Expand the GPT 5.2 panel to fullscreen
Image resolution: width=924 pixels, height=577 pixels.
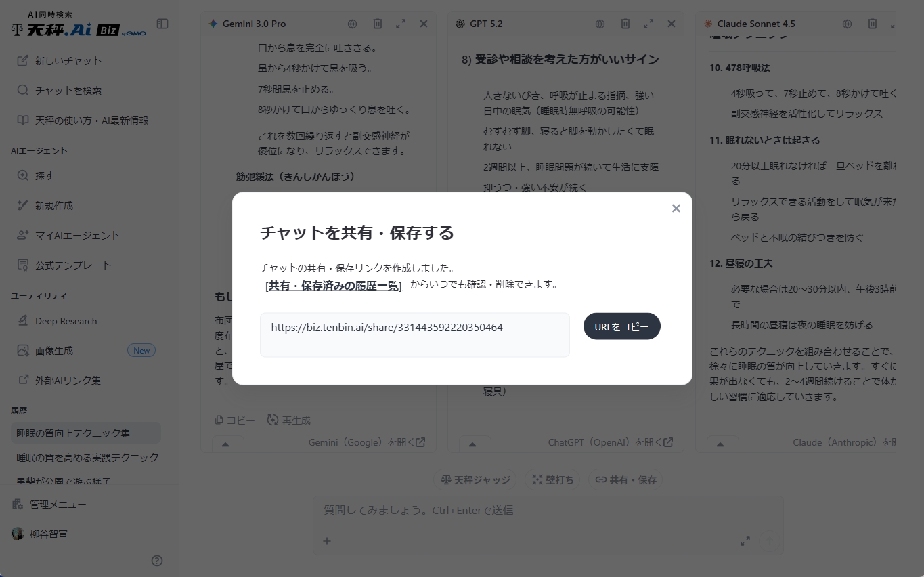pyautogui.click(x=648, y=23)
